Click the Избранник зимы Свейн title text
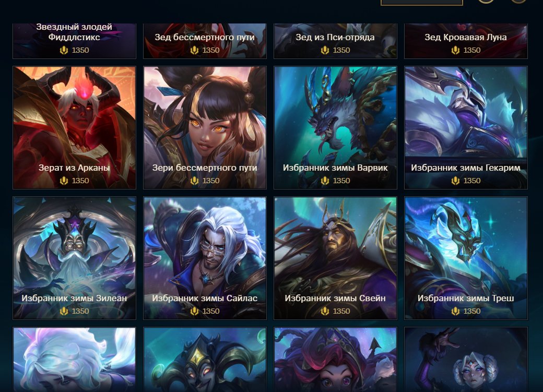This screenshot has width=543, height=392. pos(335,298)
